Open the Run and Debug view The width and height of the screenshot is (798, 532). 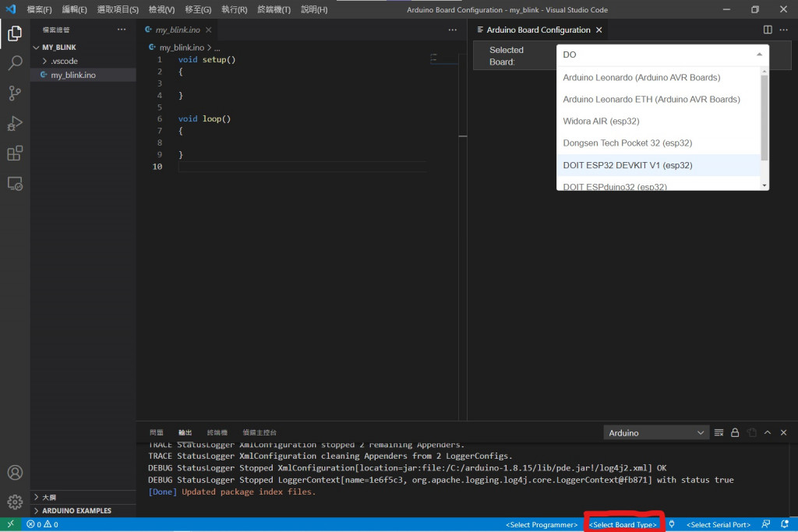point(15,123)
